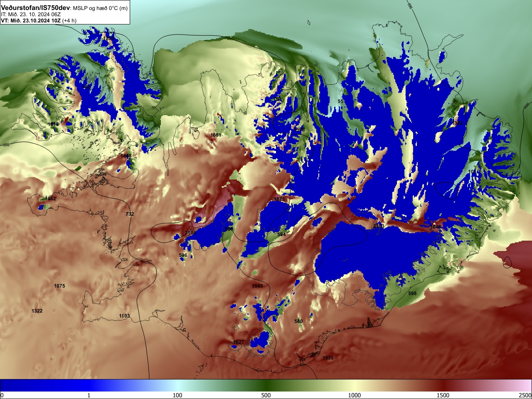Click the 'IT: Mið. 23. 10. 2024 06Z' line
This screenshot has width=532, height=399.
click(31, 14)
